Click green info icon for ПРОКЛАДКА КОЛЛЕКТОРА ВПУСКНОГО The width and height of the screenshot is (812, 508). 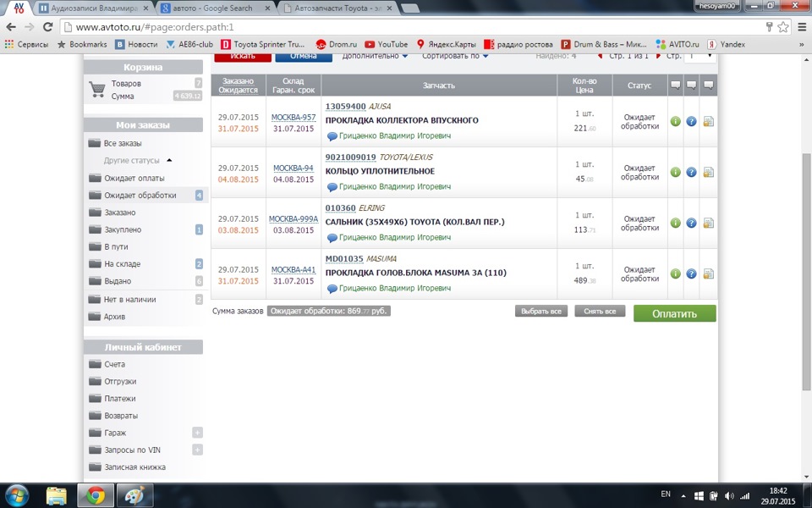click(675, 121)
